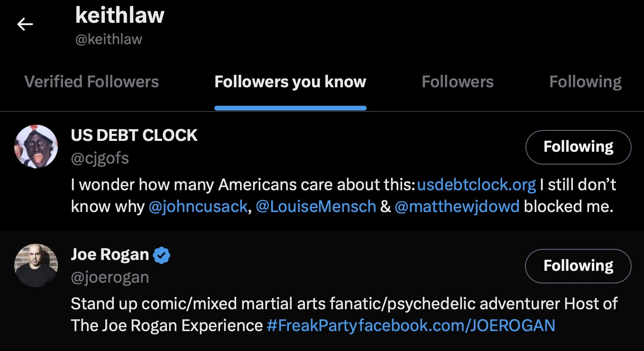Open the usdebtclock.org link
Screen dimensions: 644x351
pyautogui.click(x=477, y=185)
